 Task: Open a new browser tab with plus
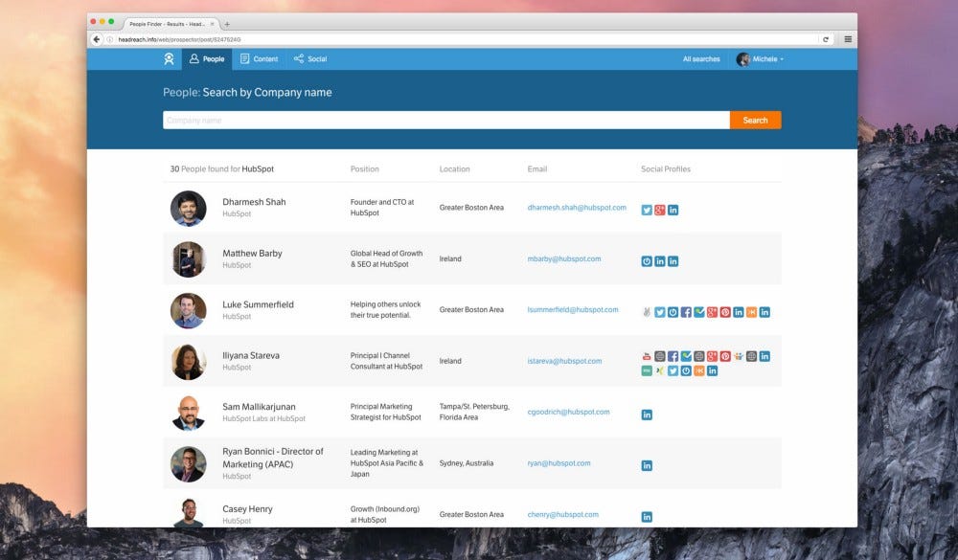coord(227,25)
